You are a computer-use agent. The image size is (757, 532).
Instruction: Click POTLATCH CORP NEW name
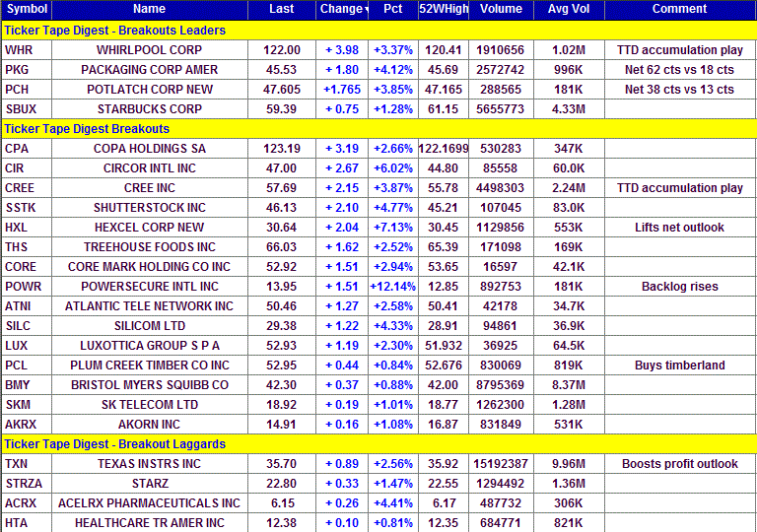150,90
